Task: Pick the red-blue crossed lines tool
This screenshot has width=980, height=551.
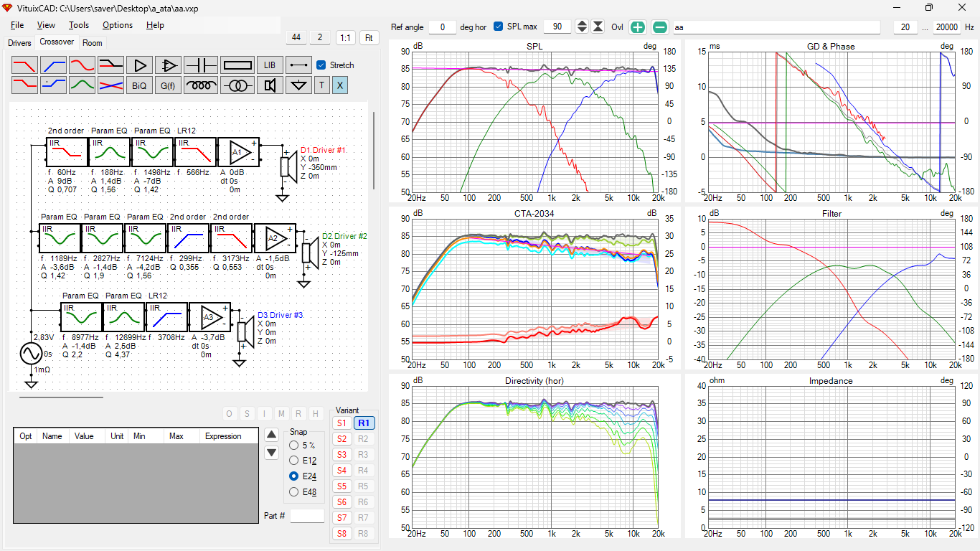Action: click(111, 85)
